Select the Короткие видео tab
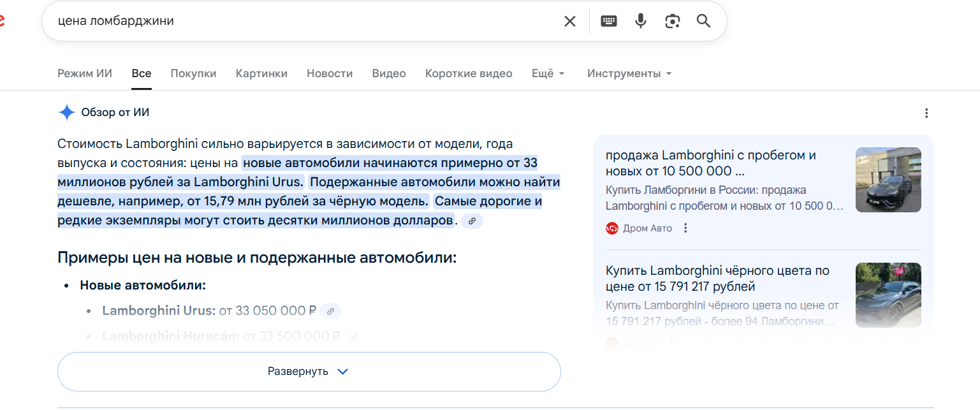980x410 pixels. (x=469, y=73)
